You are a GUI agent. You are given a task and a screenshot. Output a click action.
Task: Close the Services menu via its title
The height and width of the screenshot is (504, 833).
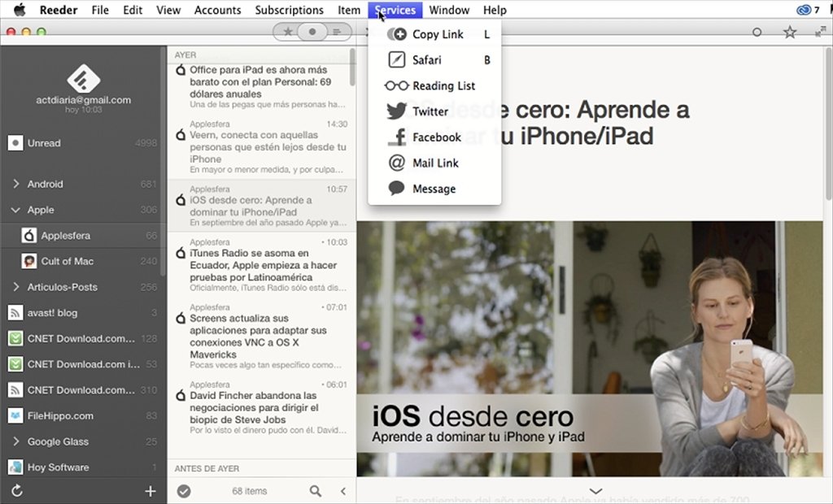coord(395,10)
